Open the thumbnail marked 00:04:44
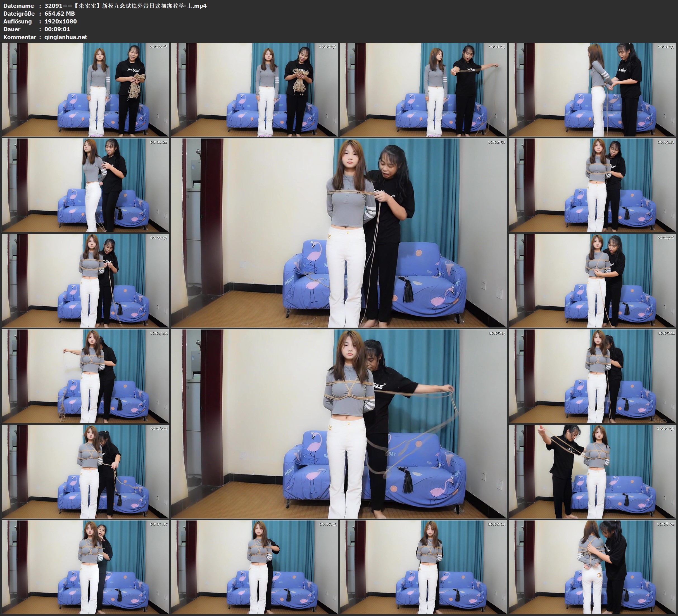 (x=85, y=376)
